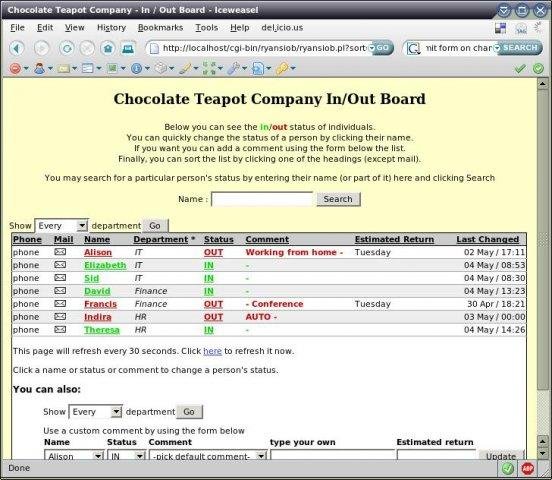Click the Forms icon in developer toolbar
This screenshot has width=552, height=480.
tap(88, 68)
